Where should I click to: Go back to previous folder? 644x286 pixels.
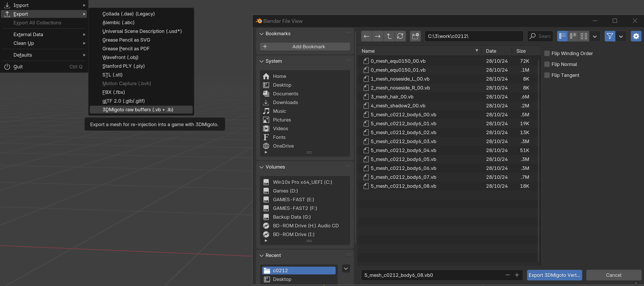click(x=366, y=36)
